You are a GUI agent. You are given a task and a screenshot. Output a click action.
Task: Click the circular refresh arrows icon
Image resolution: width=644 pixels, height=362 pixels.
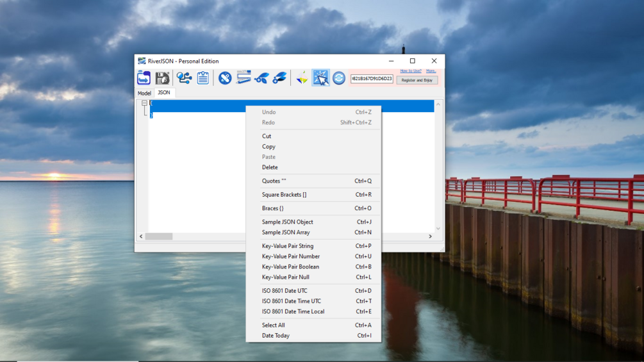pos(339,78)
